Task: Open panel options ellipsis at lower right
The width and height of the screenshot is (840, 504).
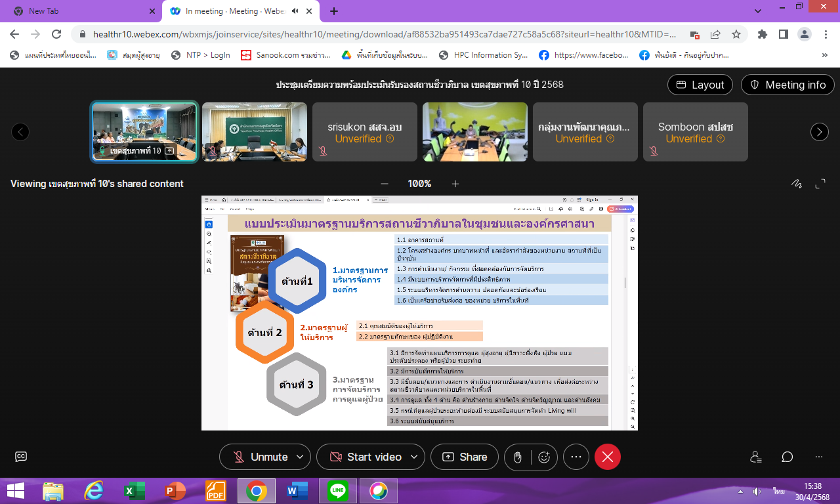Action: [x=819, y=457]
